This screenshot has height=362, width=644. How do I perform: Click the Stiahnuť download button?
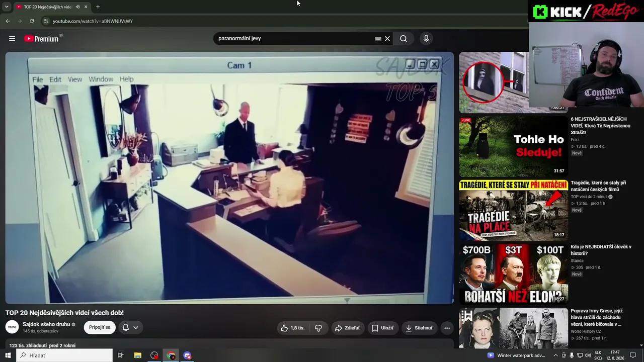419,328
